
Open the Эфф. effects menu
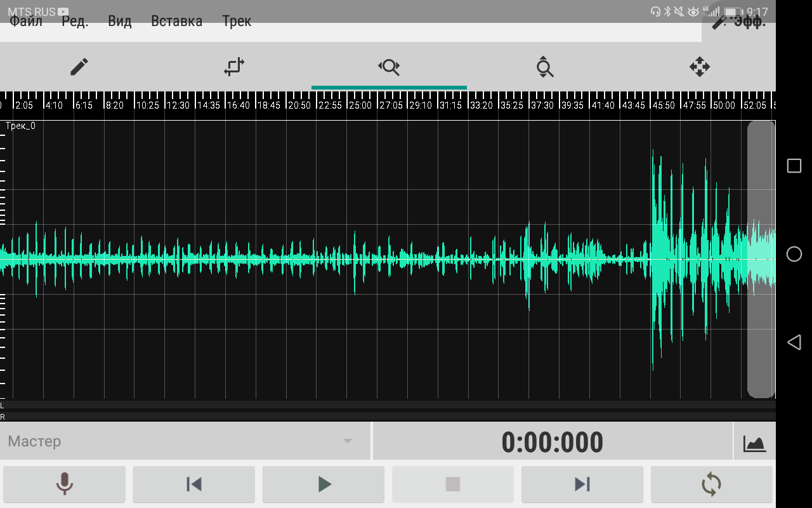click(739, 21)
